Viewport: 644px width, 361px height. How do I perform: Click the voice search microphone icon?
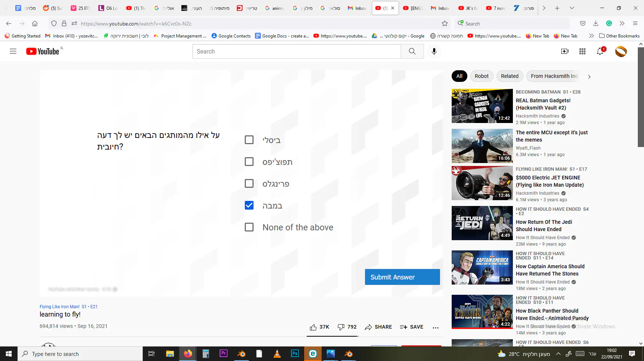point(434,51)
